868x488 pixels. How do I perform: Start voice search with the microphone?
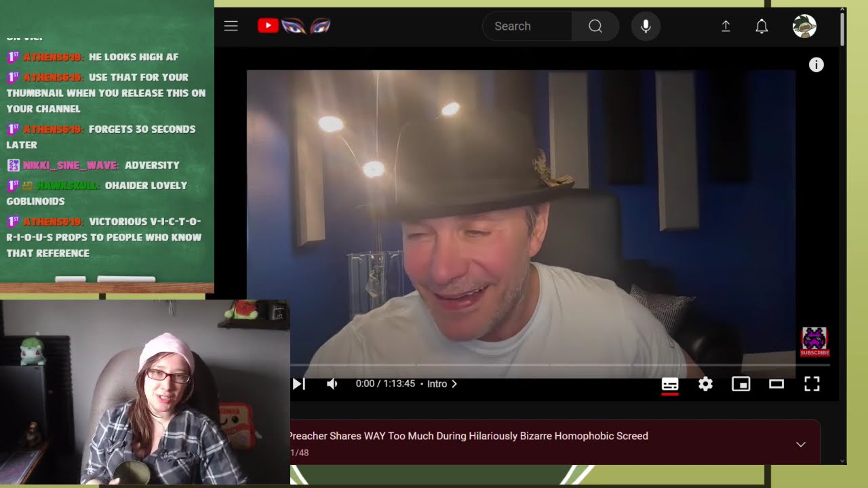click(x=646, y=26)
